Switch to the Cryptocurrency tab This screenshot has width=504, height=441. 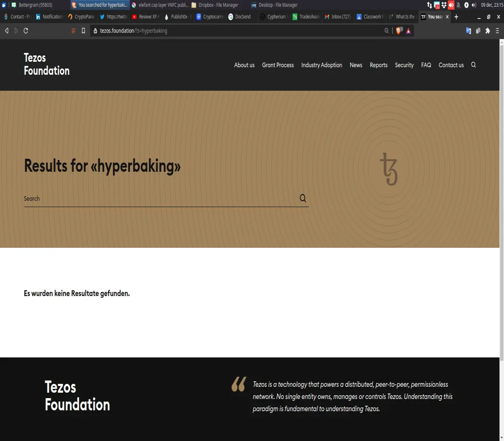click(210, 17)
